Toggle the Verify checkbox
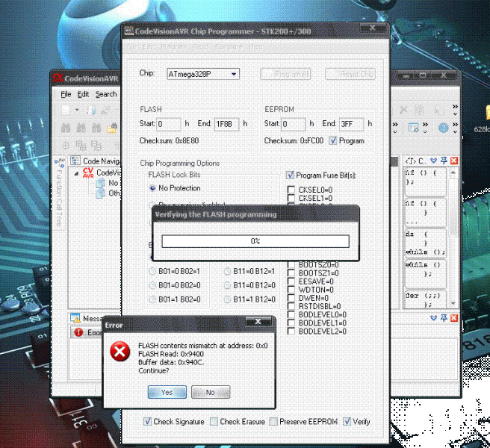Image resolution: width=490 pixels, height=448 pixels. (347, 422)
